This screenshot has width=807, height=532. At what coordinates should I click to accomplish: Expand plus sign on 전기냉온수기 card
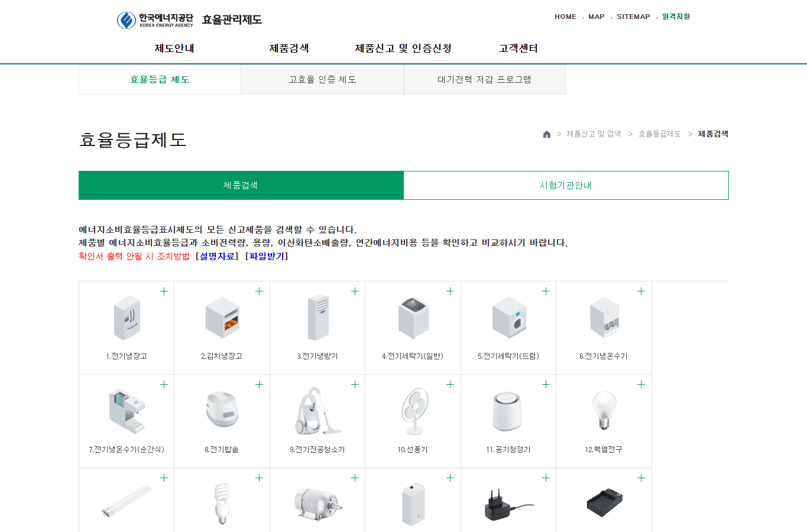[x=641, y=291]
